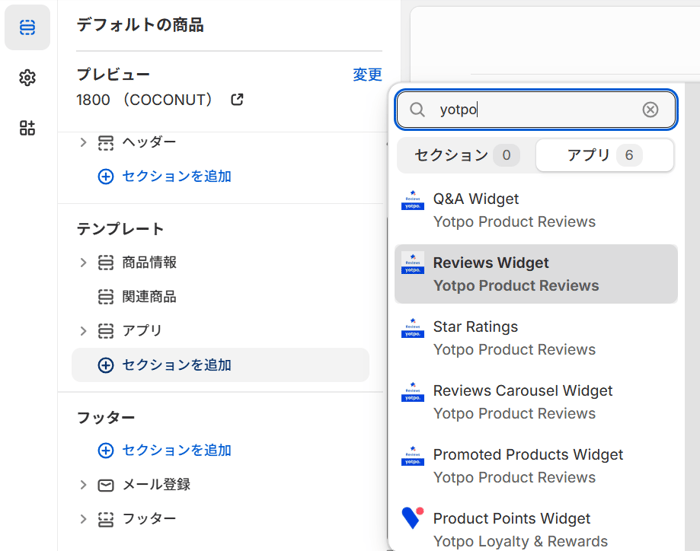Click セクションを追加 under テンプレート
The height and width of the screenshot is (551, 700).
click(177, 365)
